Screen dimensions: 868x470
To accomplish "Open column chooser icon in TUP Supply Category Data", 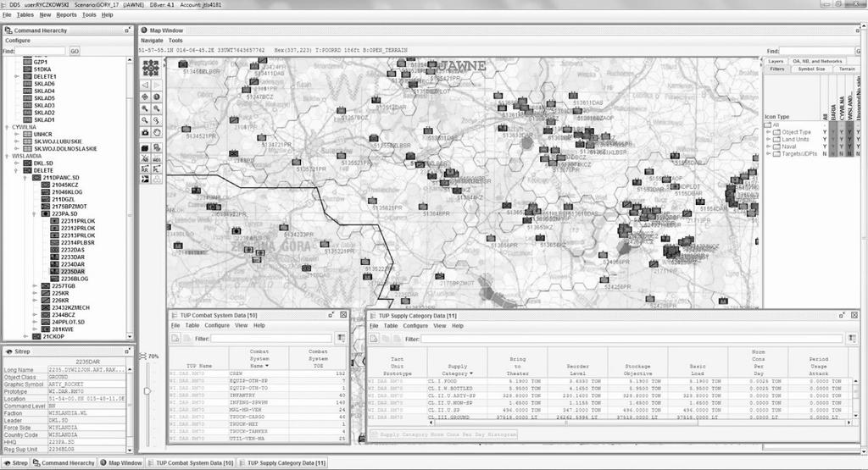I will pyautogui.click(x=851, y=339).
